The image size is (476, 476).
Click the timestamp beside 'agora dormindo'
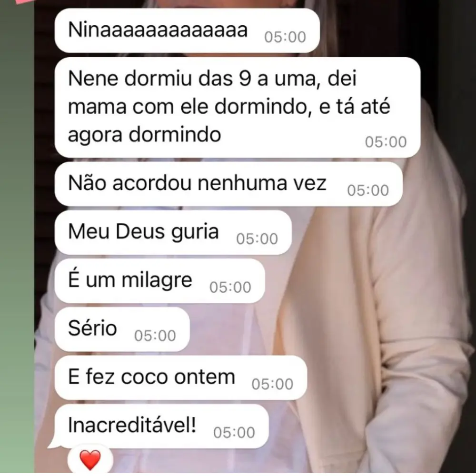386,142
